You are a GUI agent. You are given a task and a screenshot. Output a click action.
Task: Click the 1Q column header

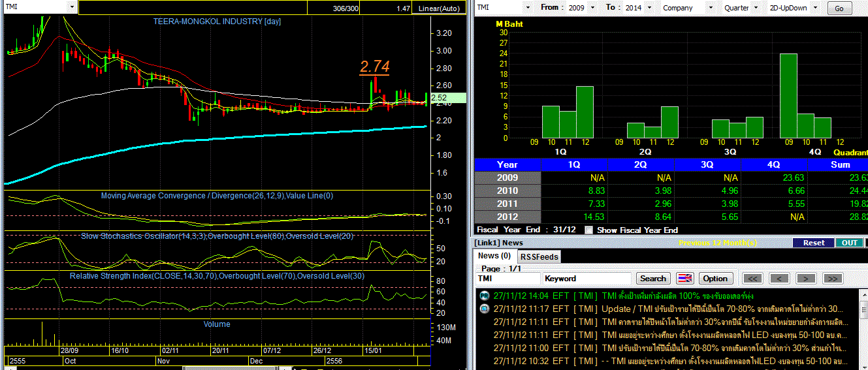click(574, 164)
